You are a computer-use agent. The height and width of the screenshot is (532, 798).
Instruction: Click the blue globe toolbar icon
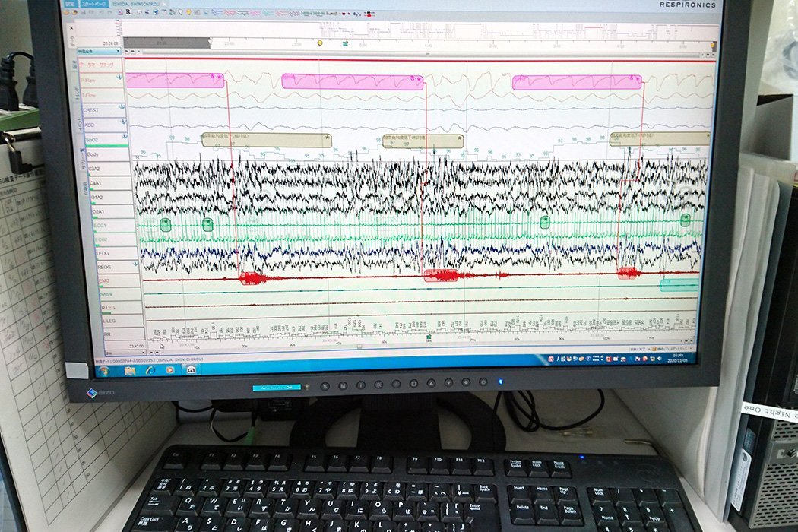[x=156, y=12]
